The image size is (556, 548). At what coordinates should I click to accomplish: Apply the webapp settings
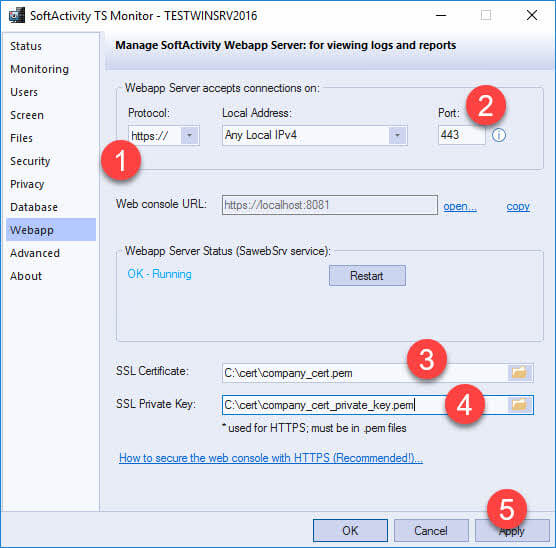click(x=512, y=531)
